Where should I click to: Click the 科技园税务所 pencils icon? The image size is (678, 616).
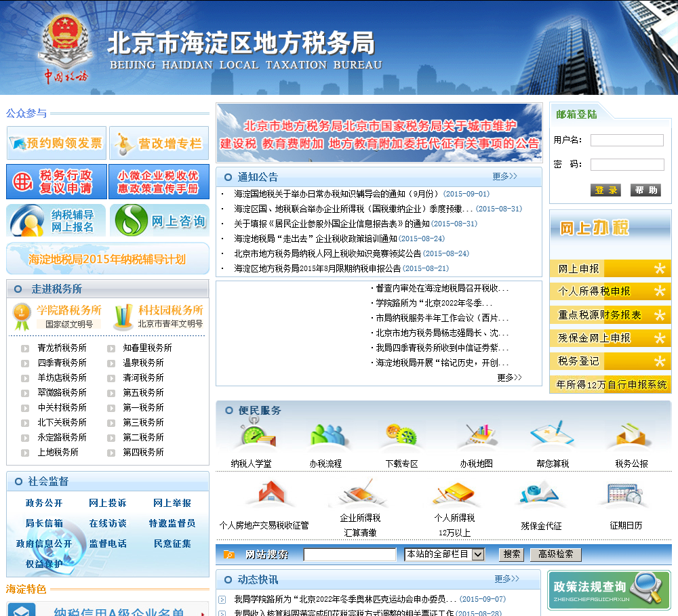[123, 316]
